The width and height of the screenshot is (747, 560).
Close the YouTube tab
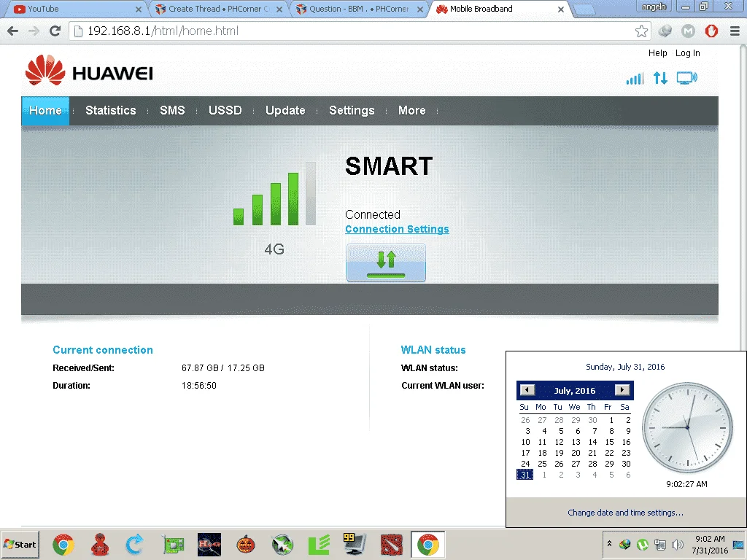tap(138, 9)
